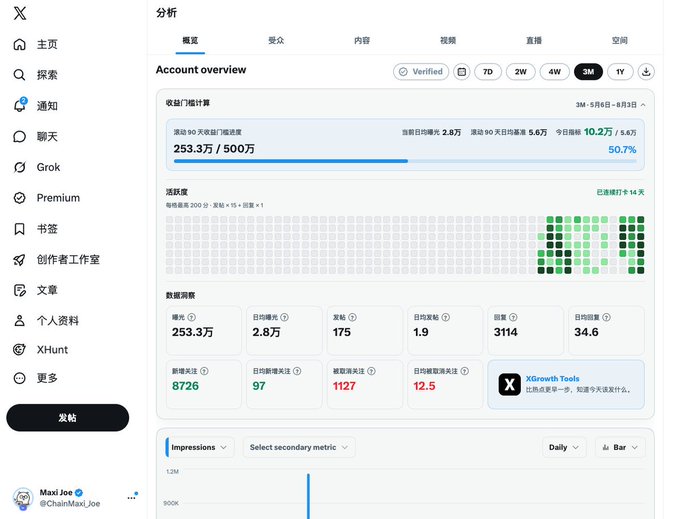The image size is (680, 519).
Task: Click the tall blue impressions chart bar
Action: (x=308, y=496)
